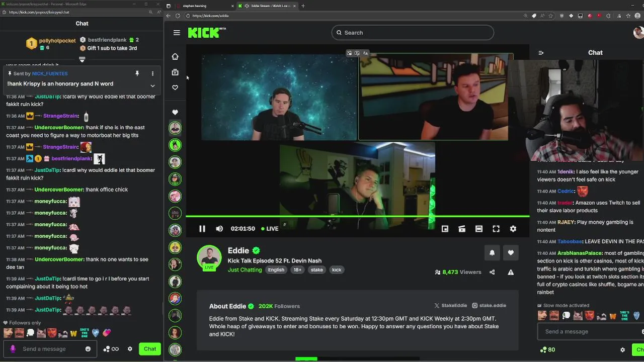Insert the green SHE'S THE ONE emote in Kick chat
Image resolution: width=644 pixels, height=362 pixels.
(x=624, y=316)
